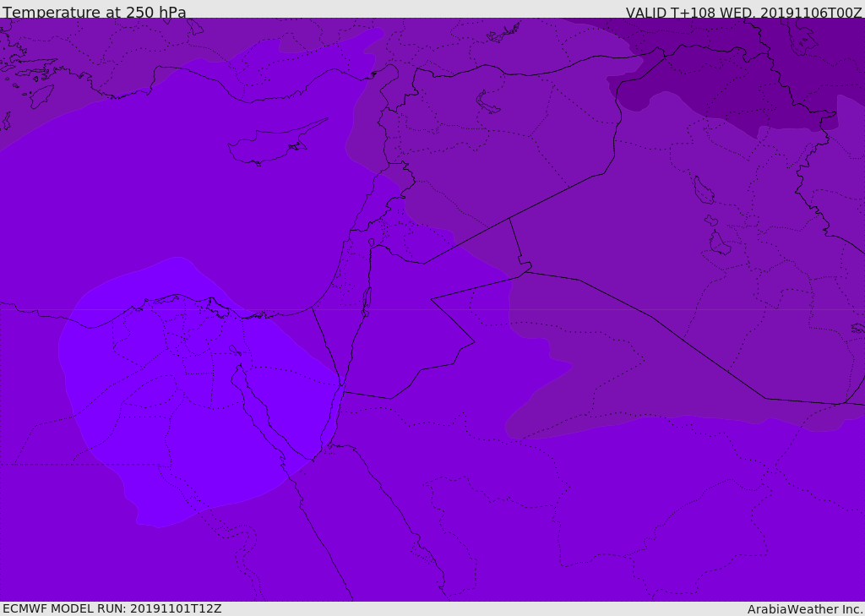Click the 'ECMWF MODEL RUN: 20191101T12Z' text
865x616 pixels.
click(112, 609)
